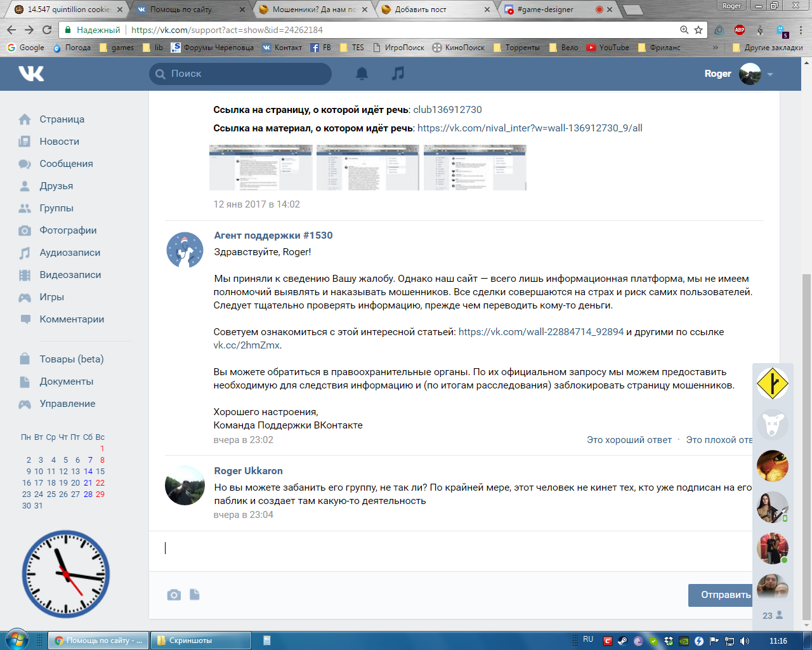Open the club136912730 link
812x650 pixels.
tap(447, 110)
